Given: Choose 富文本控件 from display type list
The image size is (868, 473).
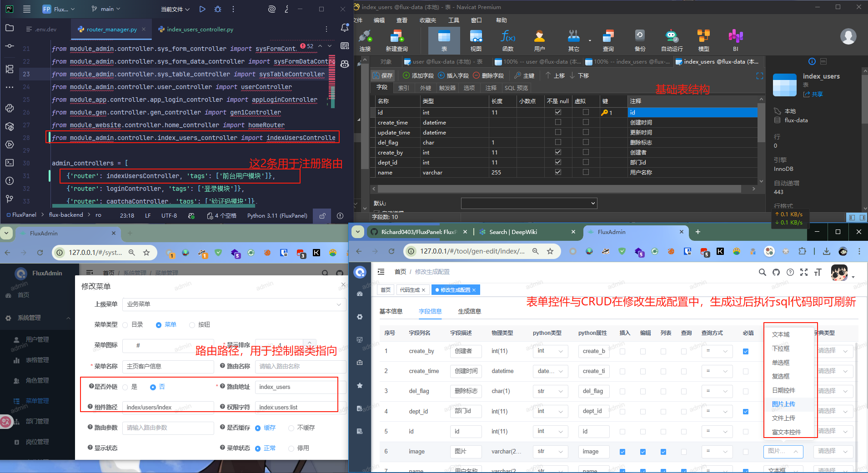Looking at the screenshot, I should [x=786, y=432].
